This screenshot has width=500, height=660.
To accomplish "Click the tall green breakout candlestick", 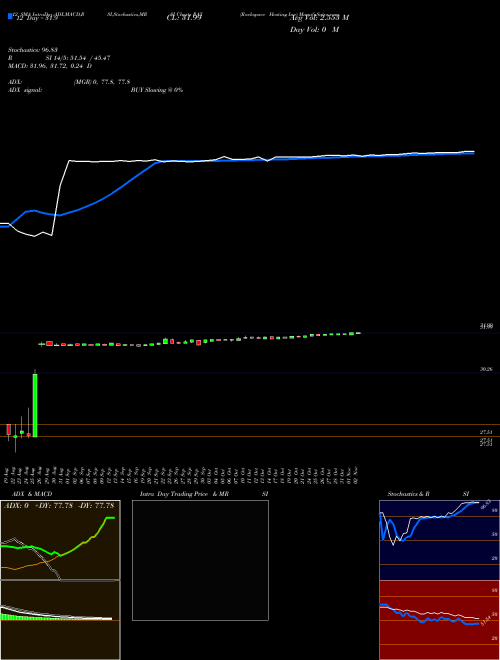I will point(35,405).
